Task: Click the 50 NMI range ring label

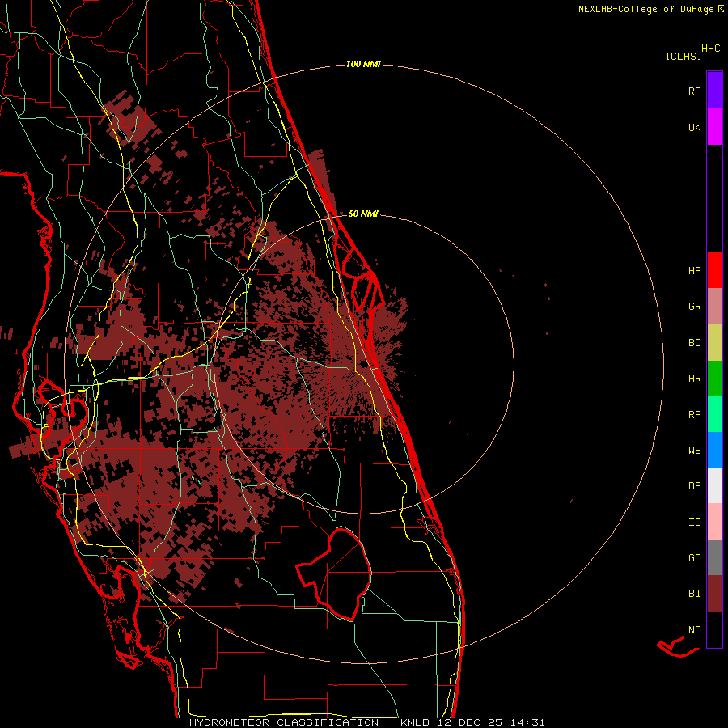Action: pos(363,214)
